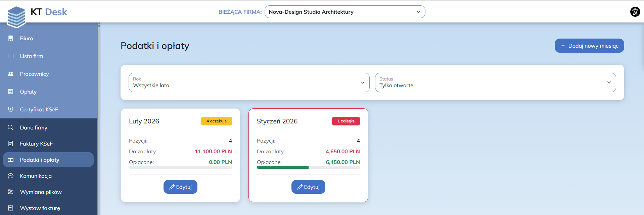The image size is (644, 215).
Task: Open the Bieżąca firma company dropdown
Action: click(x=344, y=12)
